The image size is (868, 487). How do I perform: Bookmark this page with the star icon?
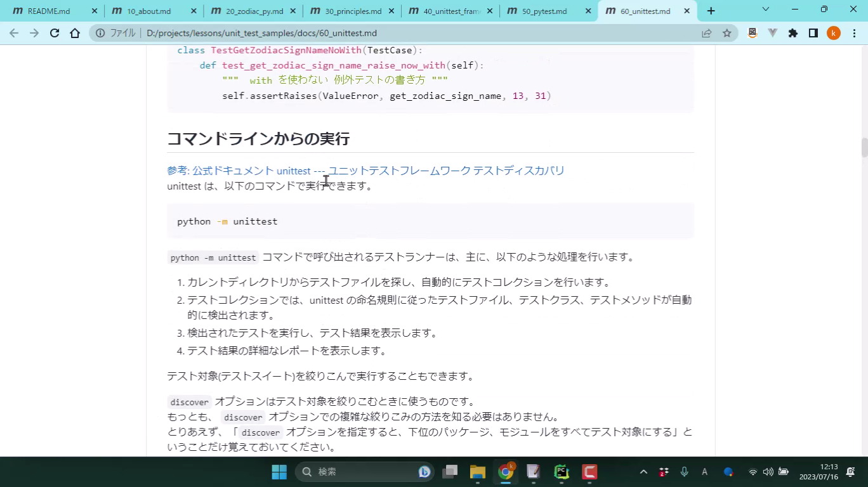(727, 34)
